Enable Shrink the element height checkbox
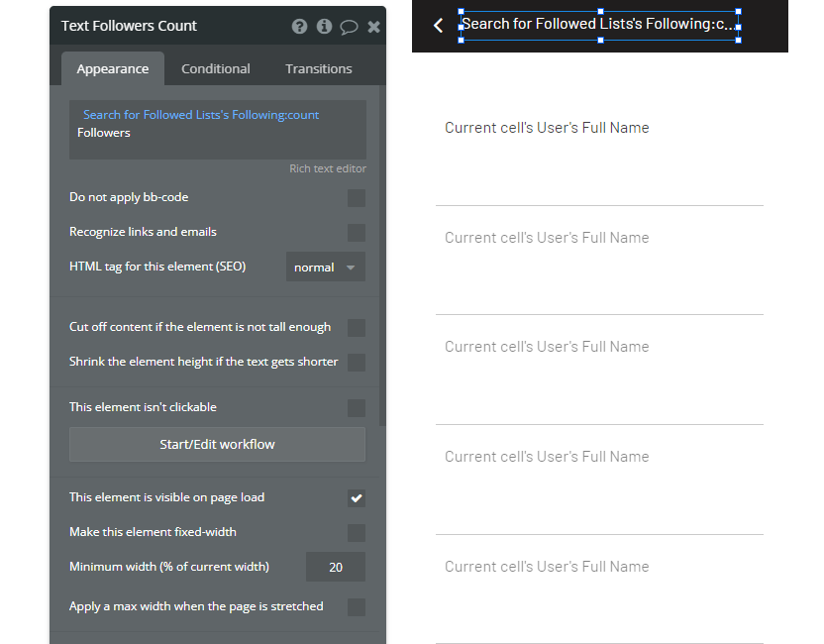The image size is (824, 644). [x=356, y=363]
